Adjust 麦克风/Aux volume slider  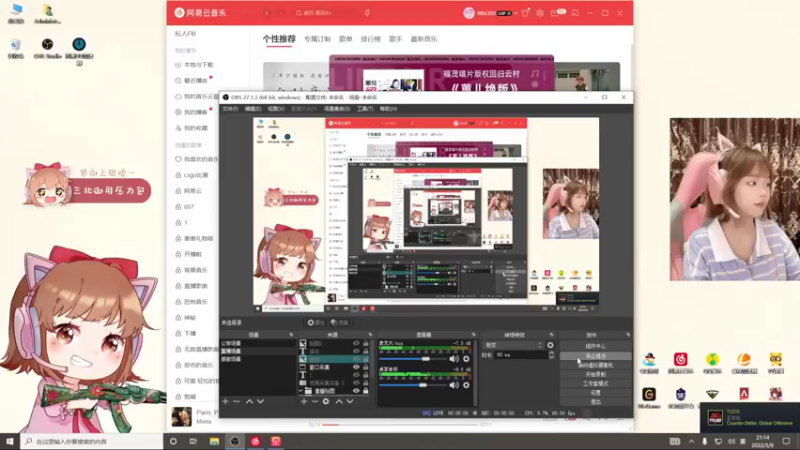412,359
